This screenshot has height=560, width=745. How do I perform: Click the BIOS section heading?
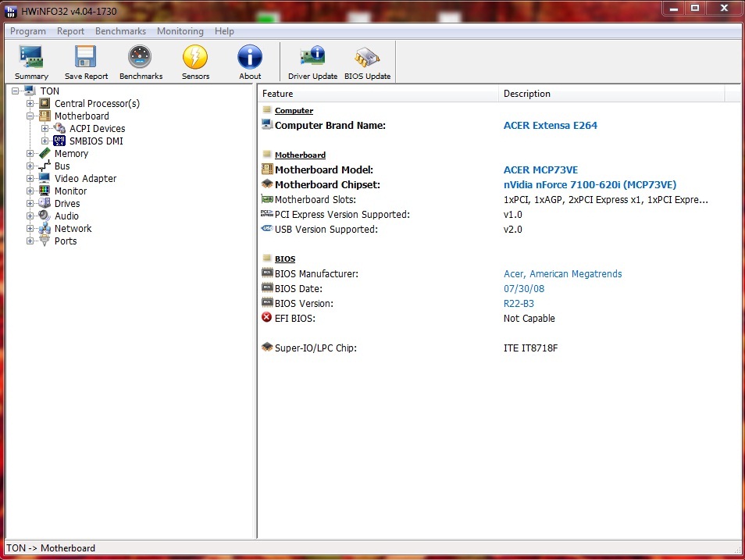(x=284, y=259)
